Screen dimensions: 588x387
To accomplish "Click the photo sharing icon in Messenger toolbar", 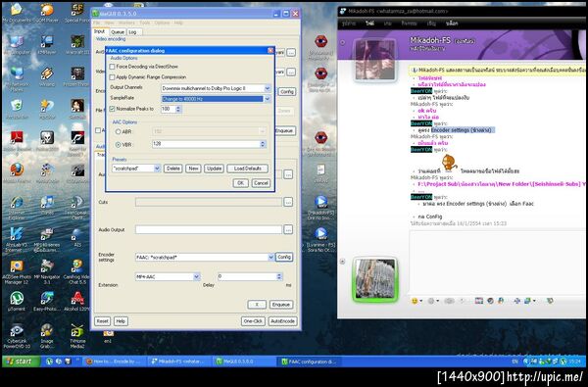I will coord(479,301).
